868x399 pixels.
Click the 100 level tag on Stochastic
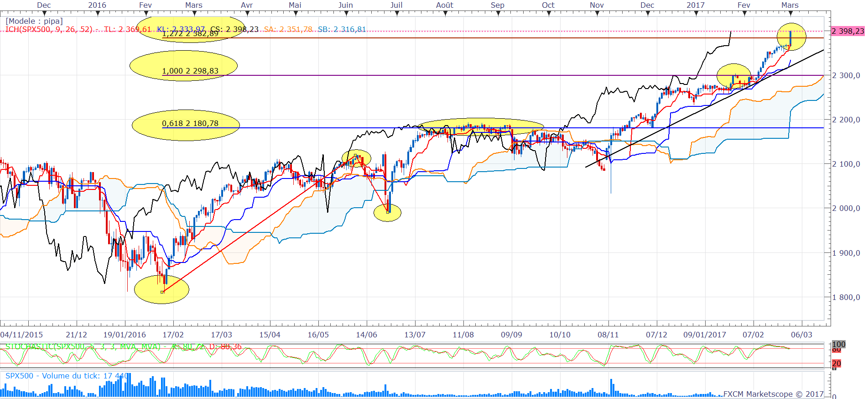coord(838,344)
